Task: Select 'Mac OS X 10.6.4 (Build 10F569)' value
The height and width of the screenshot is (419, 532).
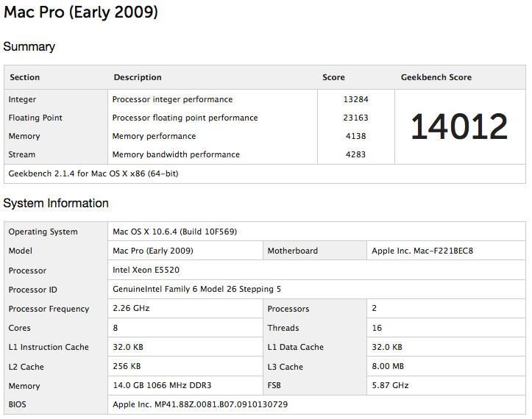Action: coord(174,232)
